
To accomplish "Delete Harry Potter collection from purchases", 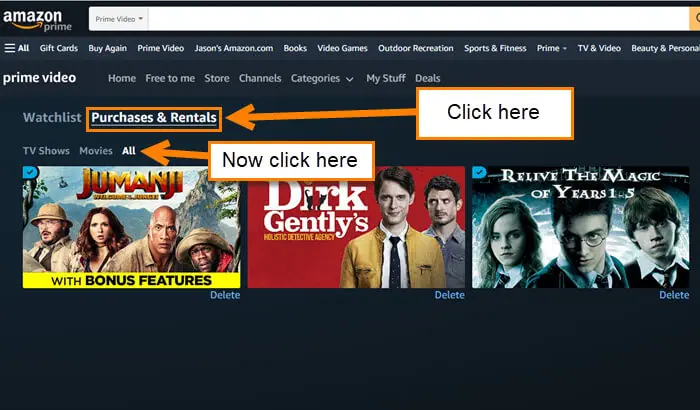I will point(674,295).
